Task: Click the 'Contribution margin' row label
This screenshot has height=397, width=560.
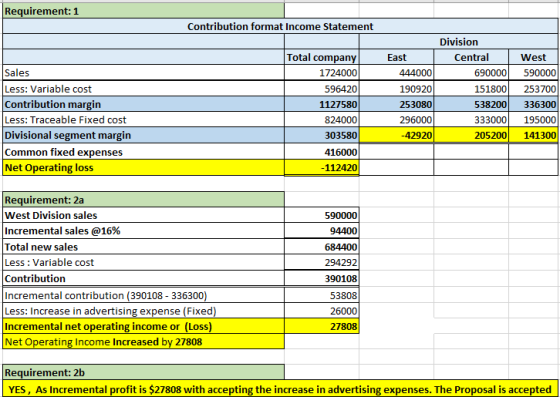Action: (144, 104)
